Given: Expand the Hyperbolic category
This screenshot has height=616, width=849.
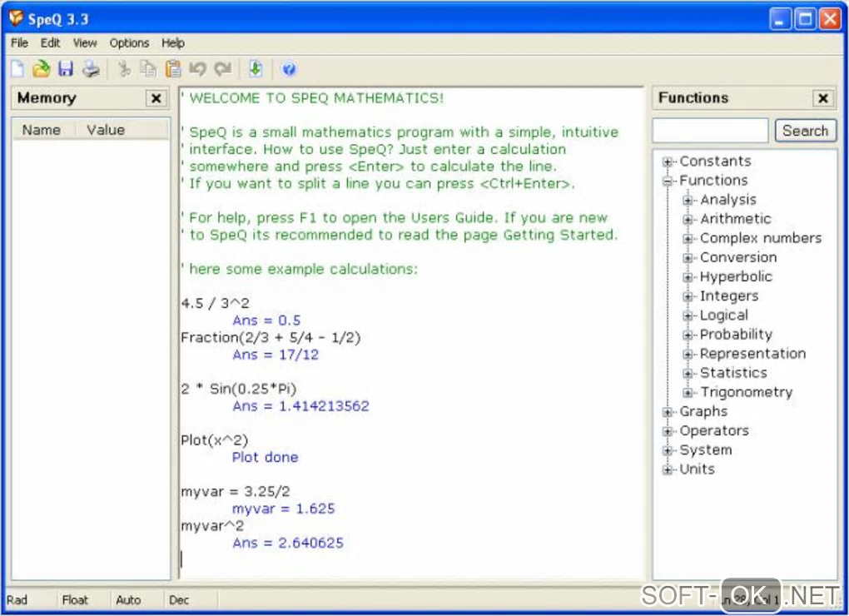Looking at the screenshot, I should click(x=688, y=277).
